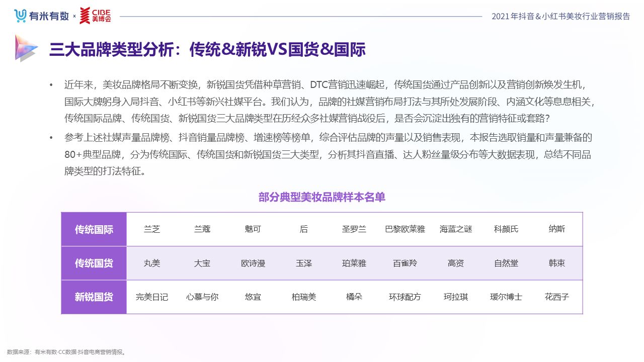Click the 海蓝之谜 table cell
Viewport: 644px width, 362px height.
pos(456,230)
